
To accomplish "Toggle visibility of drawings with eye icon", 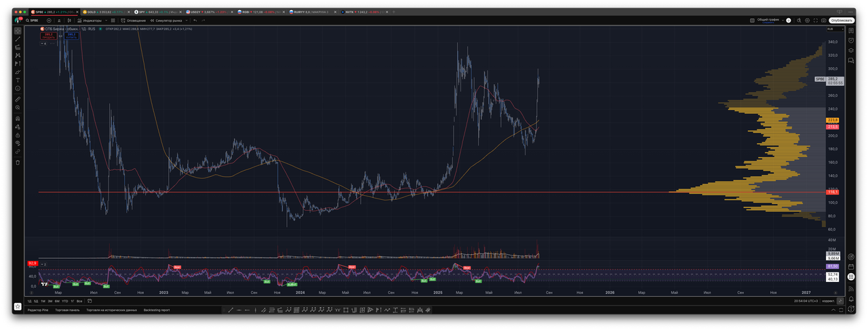I will tap(18, 143).
